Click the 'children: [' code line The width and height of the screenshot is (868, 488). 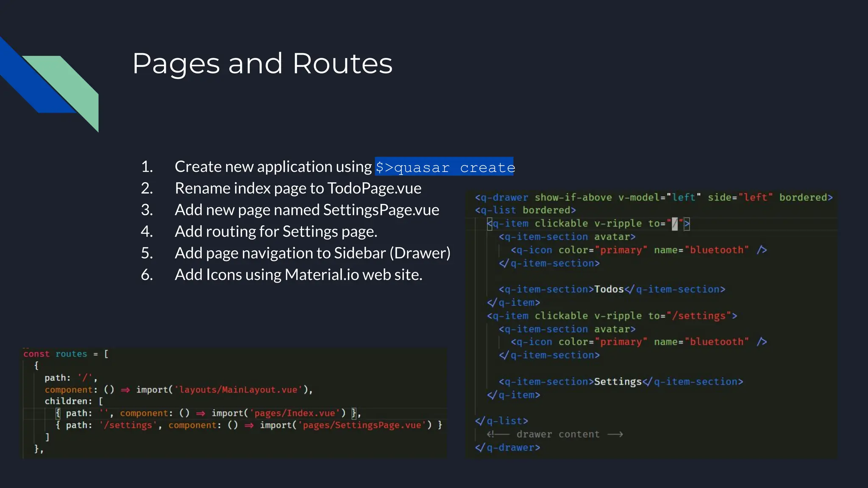(74, 401)
